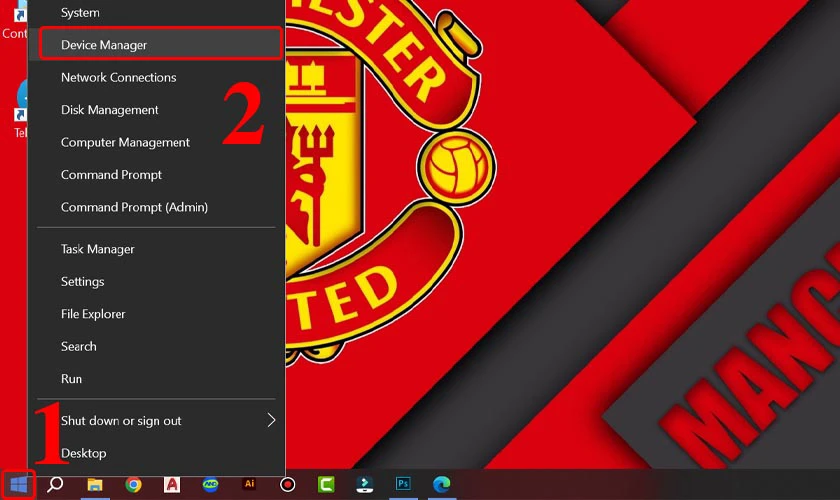Launch Command Prompt (Admin)
Image resolution: width=840 pixels, height=500 pixels.
[156, 207]
